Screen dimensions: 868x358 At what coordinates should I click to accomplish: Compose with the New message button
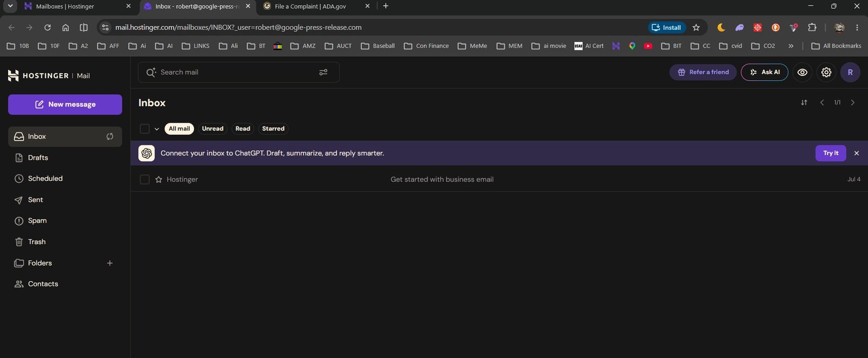coord(65,105)
